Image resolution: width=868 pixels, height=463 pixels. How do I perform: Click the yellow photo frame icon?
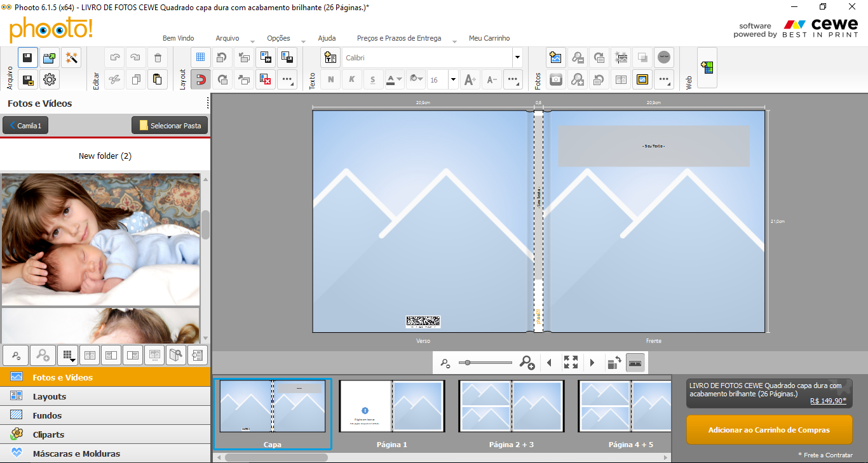(x=642, y=79)
